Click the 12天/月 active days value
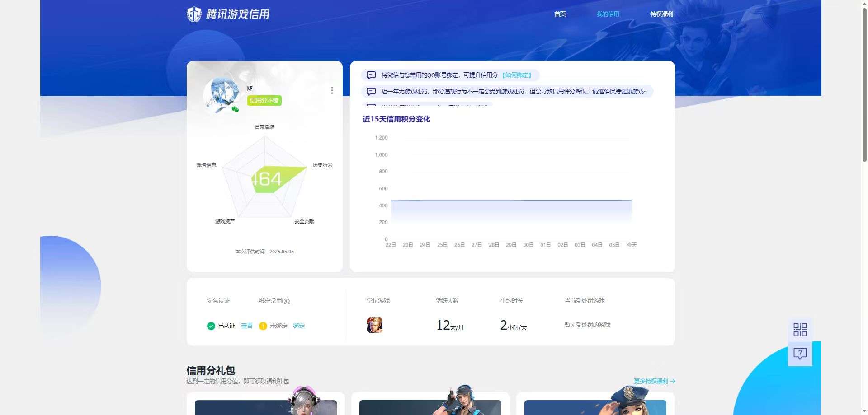This screenshot has height=415, width=868. tap(450, 325)
